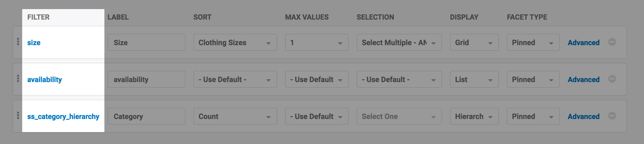Open the Clothing Sizes sort dropdown

[235, 43]
